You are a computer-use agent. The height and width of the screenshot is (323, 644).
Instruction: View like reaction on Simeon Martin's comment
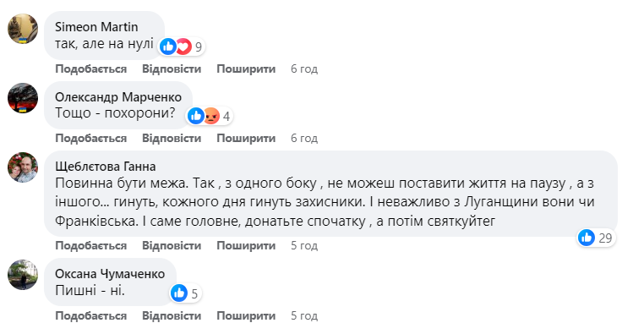pos(168,47)
